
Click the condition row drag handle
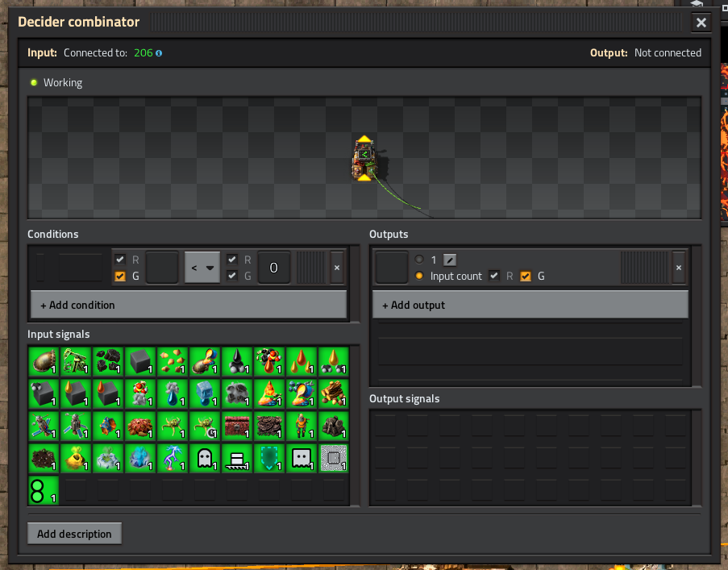click(310, 268)
